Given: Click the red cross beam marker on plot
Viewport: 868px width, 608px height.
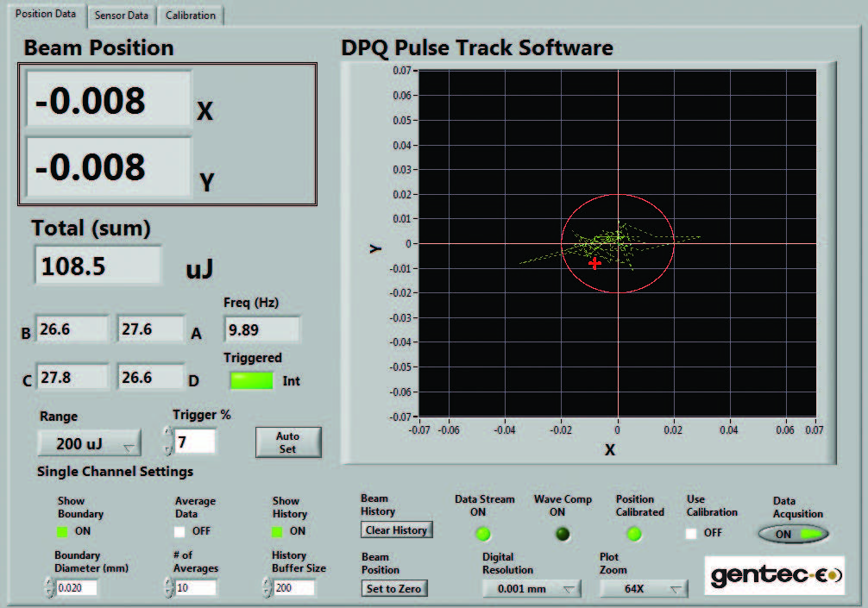Looking at the screenshot, I should [x=594, y=263].
